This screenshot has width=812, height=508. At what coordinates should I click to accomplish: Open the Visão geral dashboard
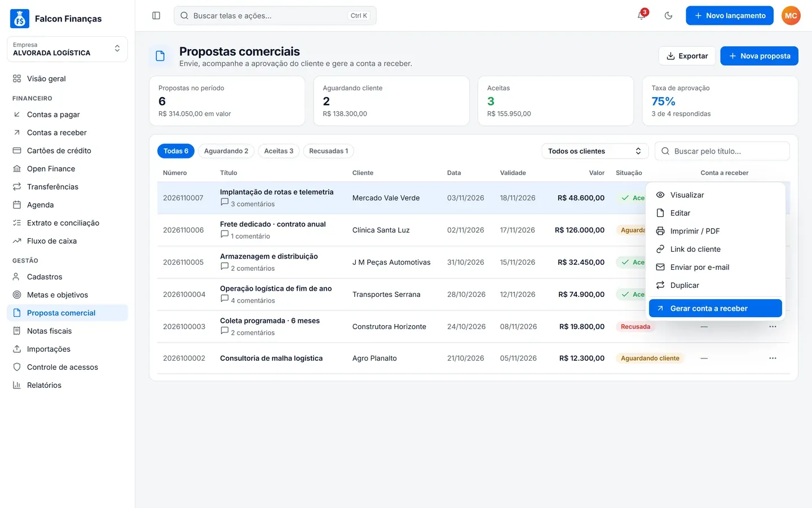coord(67,78)
